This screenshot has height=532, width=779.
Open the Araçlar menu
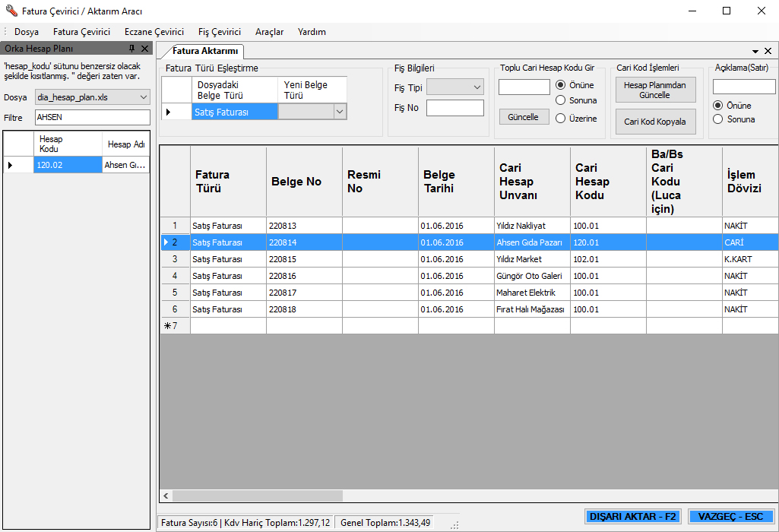(269, 32)
